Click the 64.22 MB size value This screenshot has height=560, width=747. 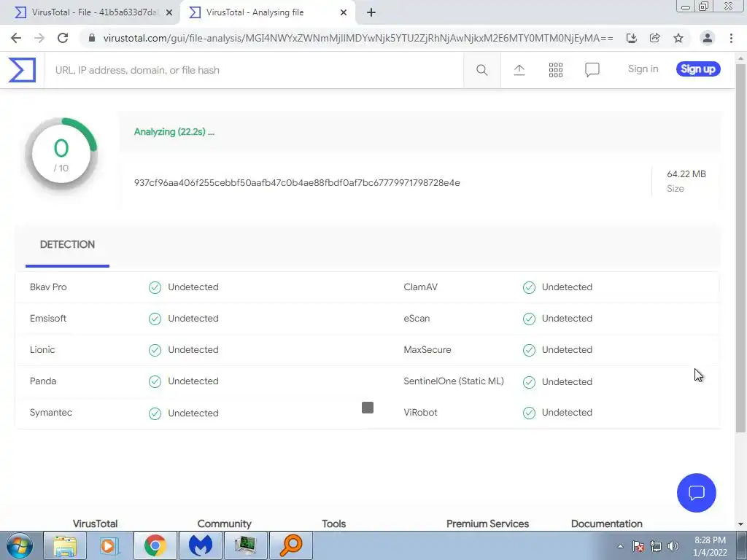pos(686,174)
